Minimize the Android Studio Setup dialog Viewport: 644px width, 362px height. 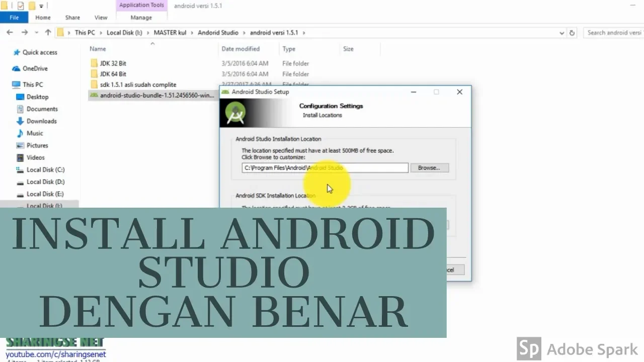tap(413, 92)
